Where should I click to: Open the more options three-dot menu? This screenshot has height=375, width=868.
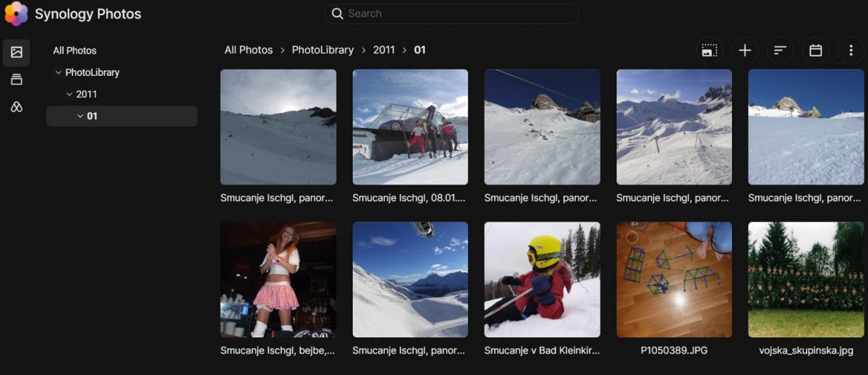[x=851, y=51]
